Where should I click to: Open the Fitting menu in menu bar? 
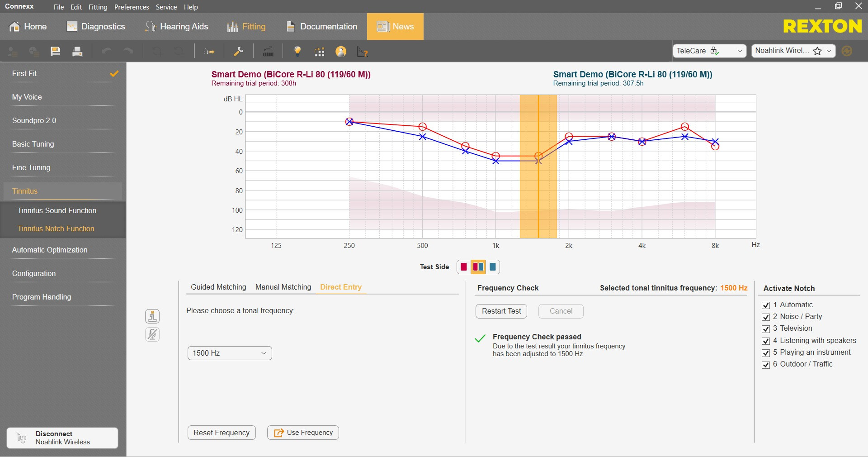[x=98, y=7]
